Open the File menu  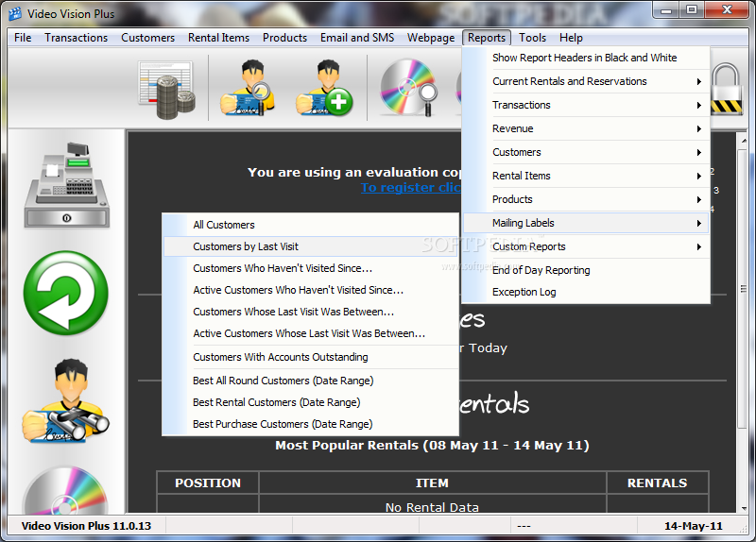point(23,38)
